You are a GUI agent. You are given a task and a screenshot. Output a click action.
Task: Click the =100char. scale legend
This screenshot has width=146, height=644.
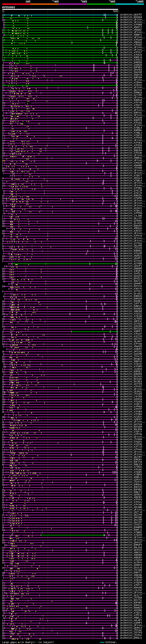109,642
